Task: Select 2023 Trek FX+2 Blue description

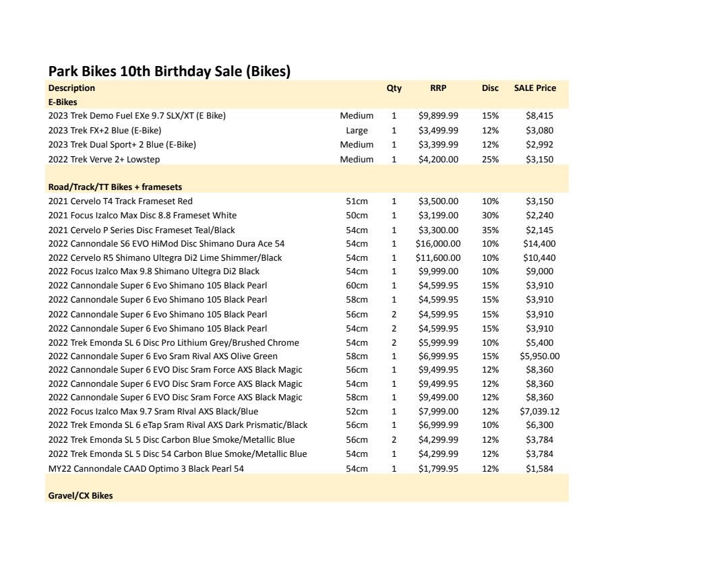Action: tap(105, 131)
